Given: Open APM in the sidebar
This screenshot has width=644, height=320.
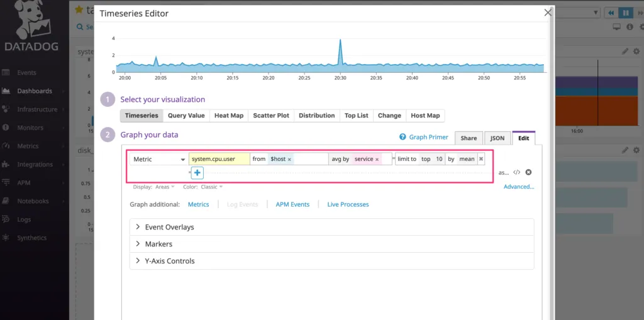Looking at the screenshot, I should click(x=24, y=183).
